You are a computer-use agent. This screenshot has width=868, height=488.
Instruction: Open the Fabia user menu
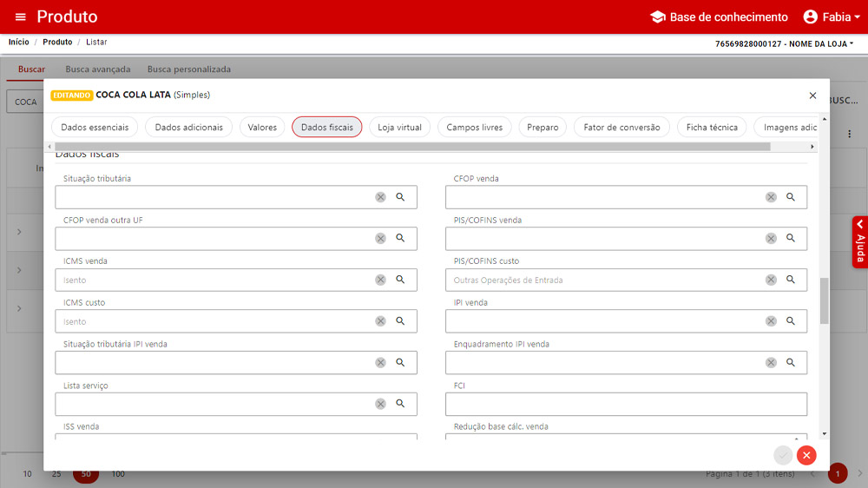click(826, 17)
